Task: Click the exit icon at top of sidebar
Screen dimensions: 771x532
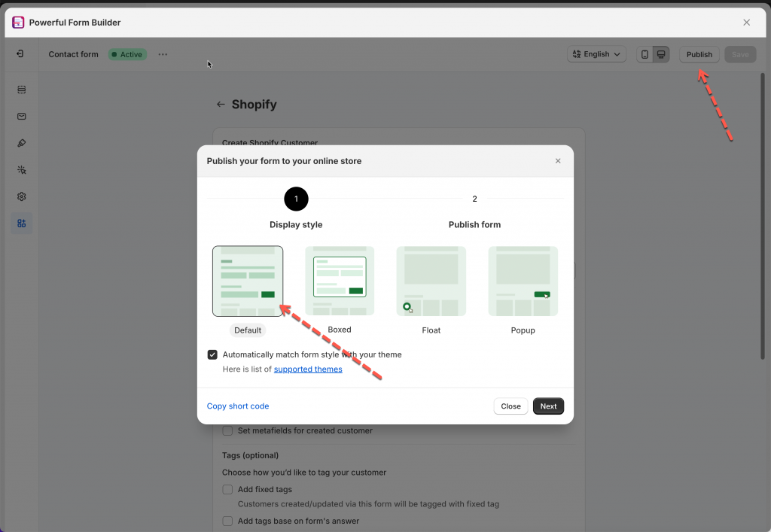Action: click(x=20, y=54)
